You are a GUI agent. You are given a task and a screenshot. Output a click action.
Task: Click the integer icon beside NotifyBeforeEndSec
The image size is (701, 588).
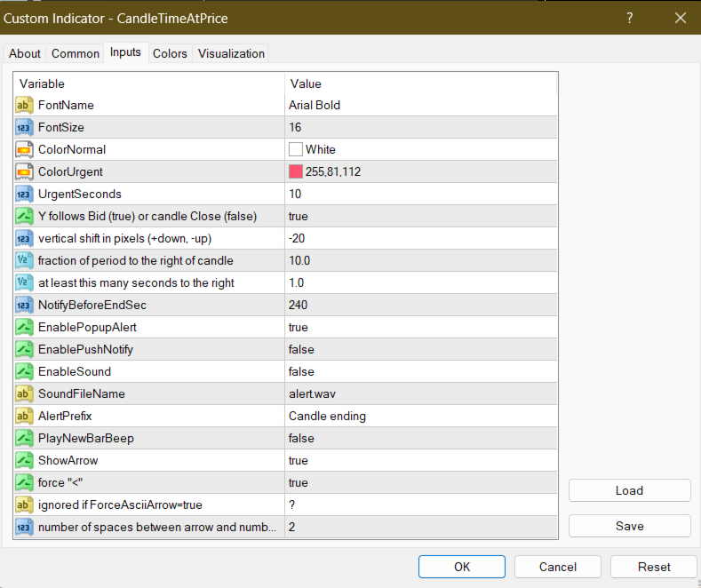(x=25, y=305)
